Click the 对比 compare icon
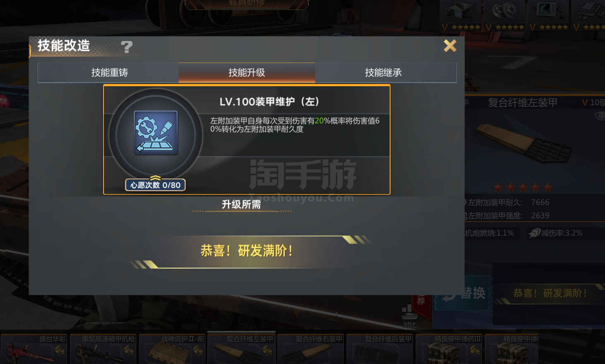The height and width of the screenshot is (364, 605). (410, 317)
